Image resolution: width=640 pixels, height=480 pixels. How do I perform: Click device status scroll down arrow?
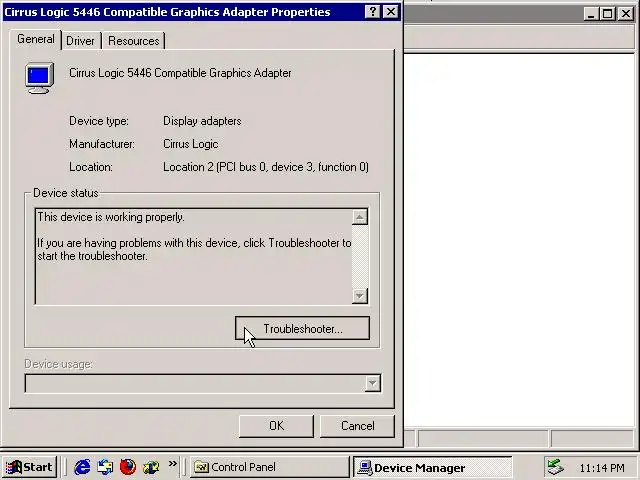coord(360,296)
